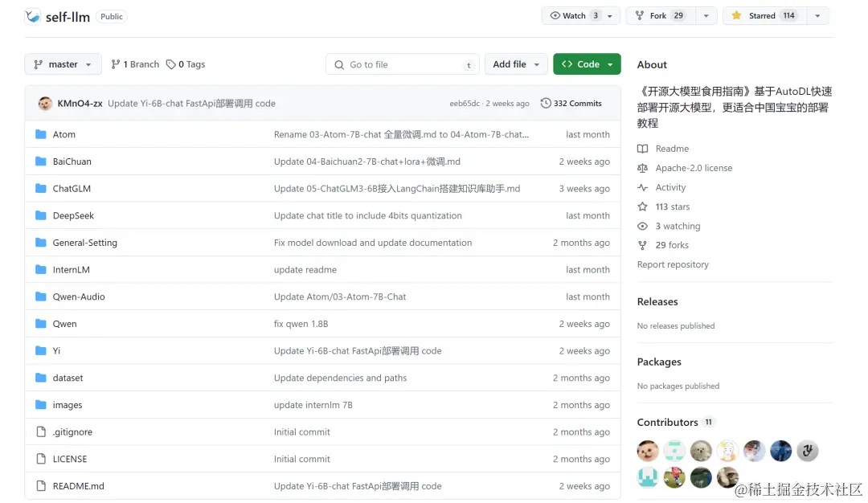Viewport: 868px width, 503px height.
Task: Click the General-Setting folder icon
Action: click(x=40, y=243)
